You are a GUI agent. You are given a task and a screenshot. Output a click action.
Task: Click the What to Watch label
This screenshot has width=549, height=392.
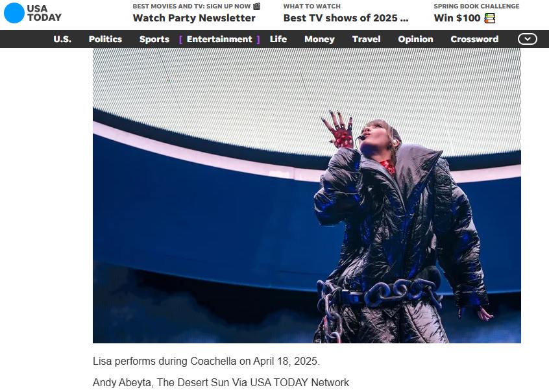click(x=312, y=6)
